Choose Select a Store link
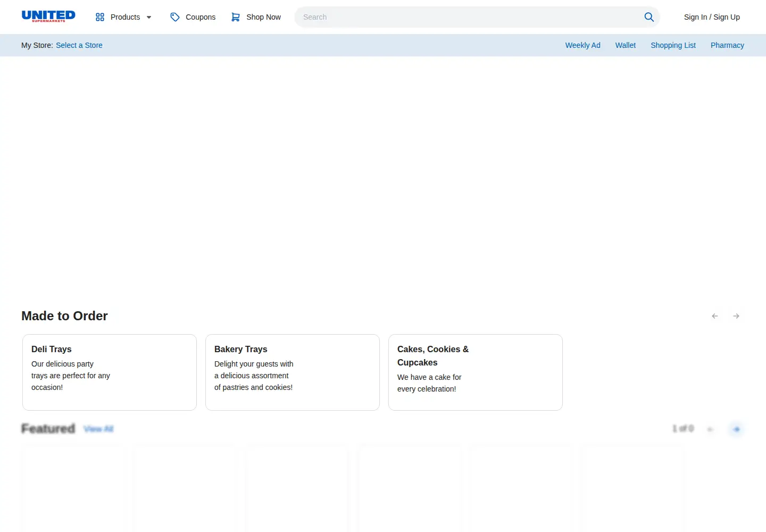766x532 pixels. tap(79, 45)
